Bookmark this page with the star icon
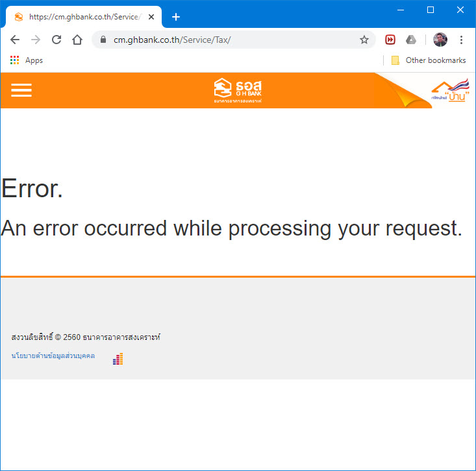476x471 pixels. coord(364,40)
